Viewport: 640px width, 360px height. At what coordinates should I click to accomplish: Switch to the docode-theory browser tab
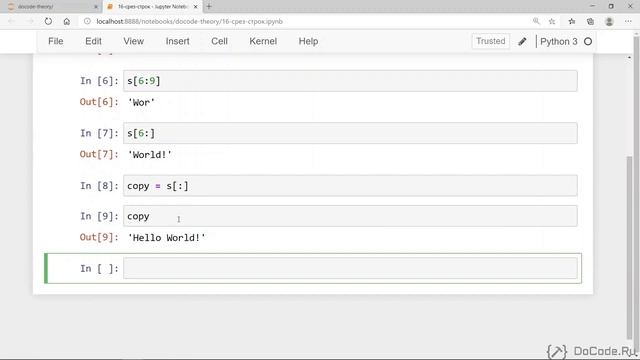click(x=51, y=7)
